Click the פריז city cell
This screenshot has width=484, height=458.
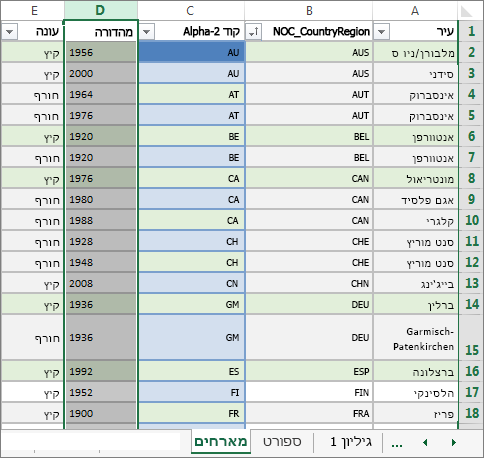(415, 413)
